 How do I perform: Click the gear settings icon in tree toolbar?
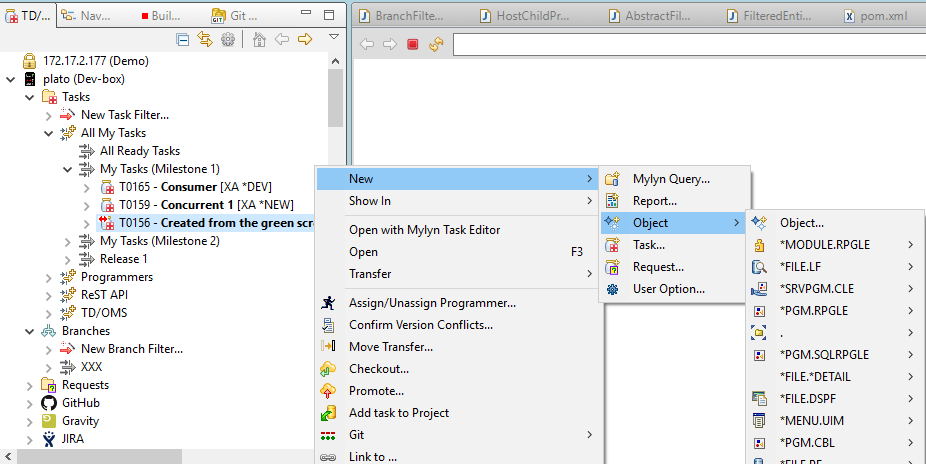[228, 39]
